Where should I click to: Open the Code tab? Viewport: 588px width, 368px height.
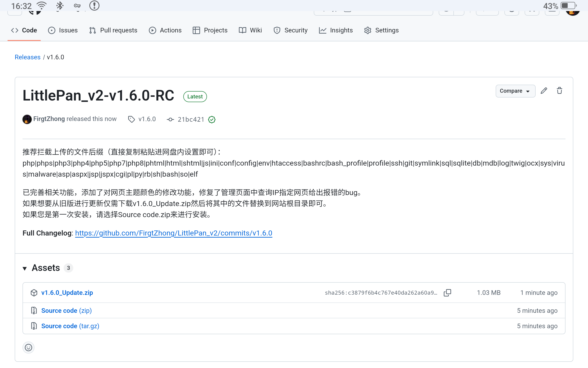tap(24, 30)
